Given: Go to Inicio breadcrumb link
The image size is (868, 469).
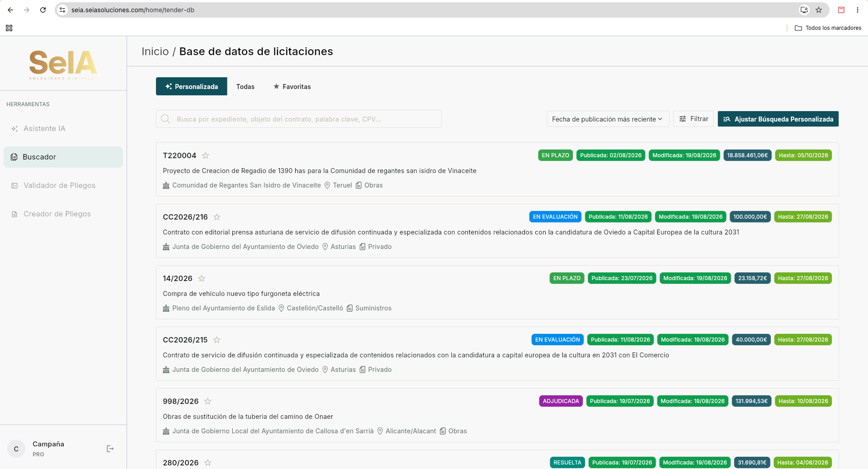Looking at the screenshot, I should click(x=155, y=52).
